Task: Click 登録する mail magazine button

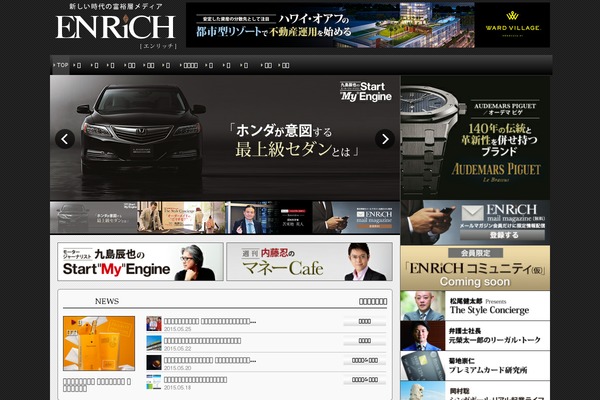Action: pyautogui.click(x=502, y=235)
